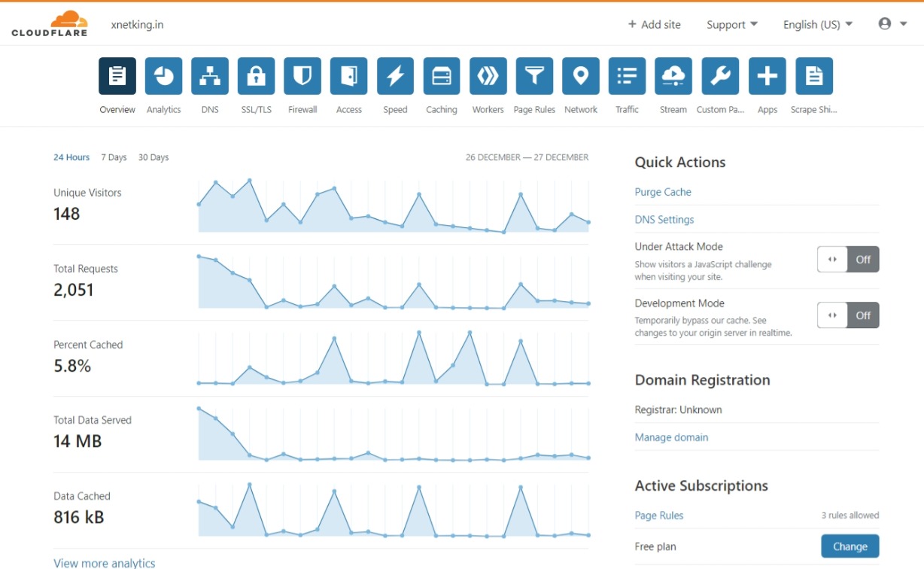Image resolution: width=924 pixels, height=569 pixels.
Task: Open the Scrape Shield document icon
Action: coord(814,76)
